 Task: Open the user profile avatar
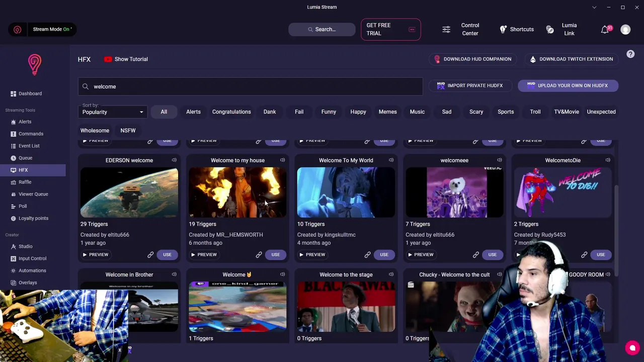625,30
